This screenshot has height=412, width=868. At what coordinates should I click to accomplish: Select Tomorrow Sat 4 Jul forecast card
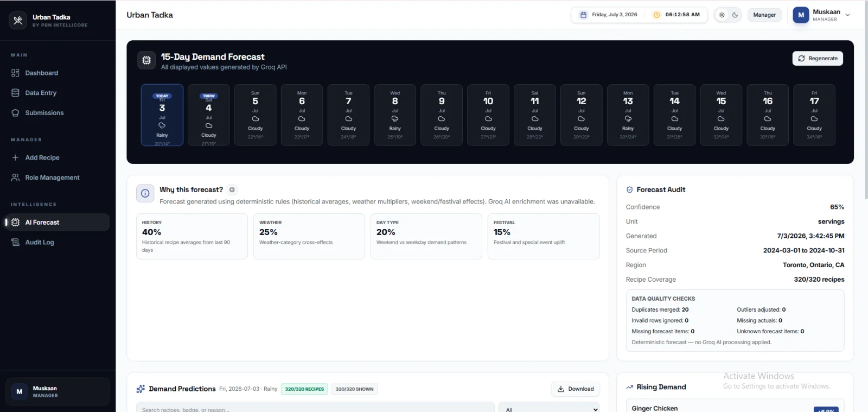pyautogui.click(x=209, y=115)
